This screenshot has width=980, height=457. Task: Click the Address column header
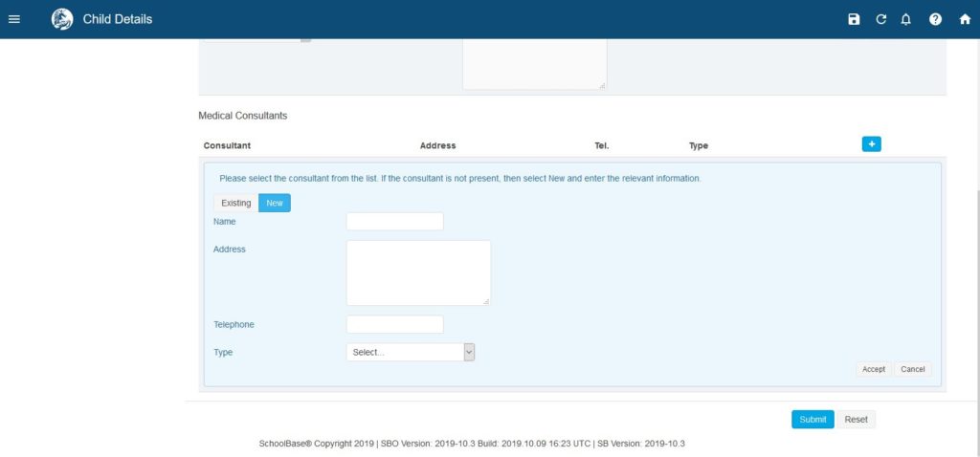point(437,145)
